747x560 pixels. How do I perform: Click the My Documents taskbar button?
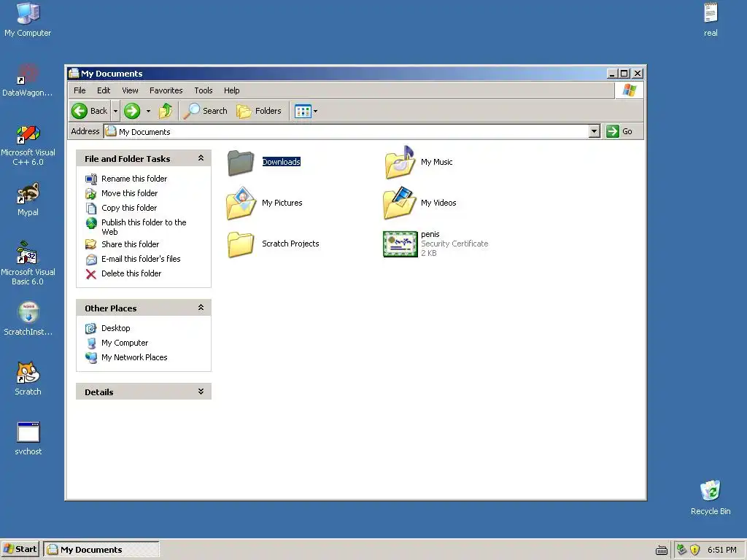coord(101,550)
